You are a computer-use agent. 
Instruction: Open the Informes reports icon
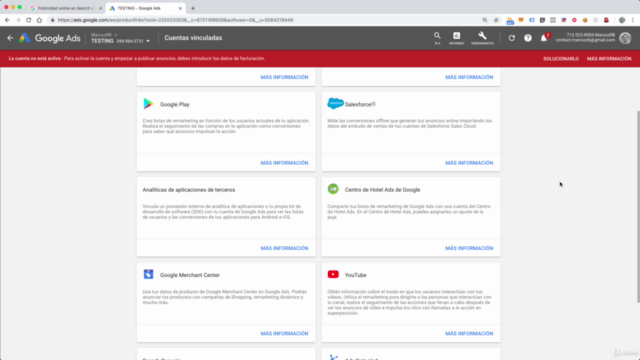(x=457, y=38)
